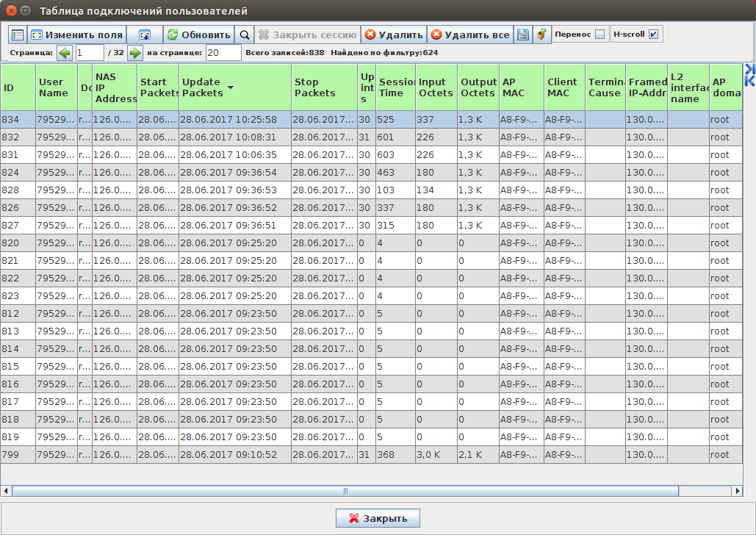756x535 pixels.
Task: Go to next page with right arrow
Action: (x=135, y=53)
